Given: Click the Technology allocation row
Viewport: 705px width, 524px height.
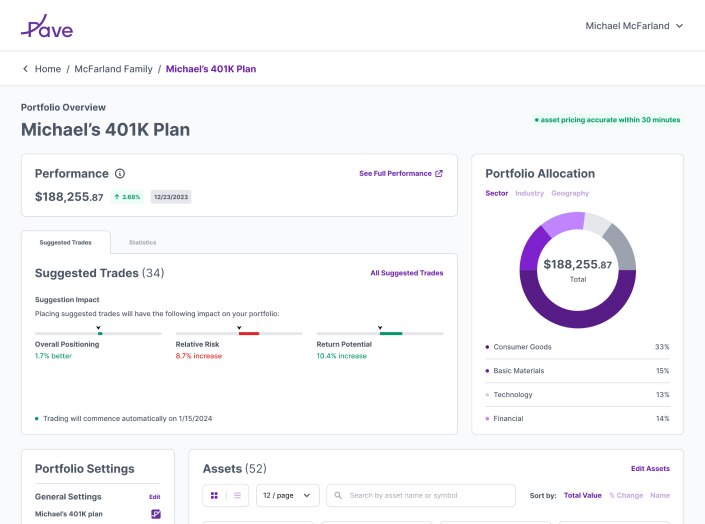Looking at the screenshot, I should 577,394.
